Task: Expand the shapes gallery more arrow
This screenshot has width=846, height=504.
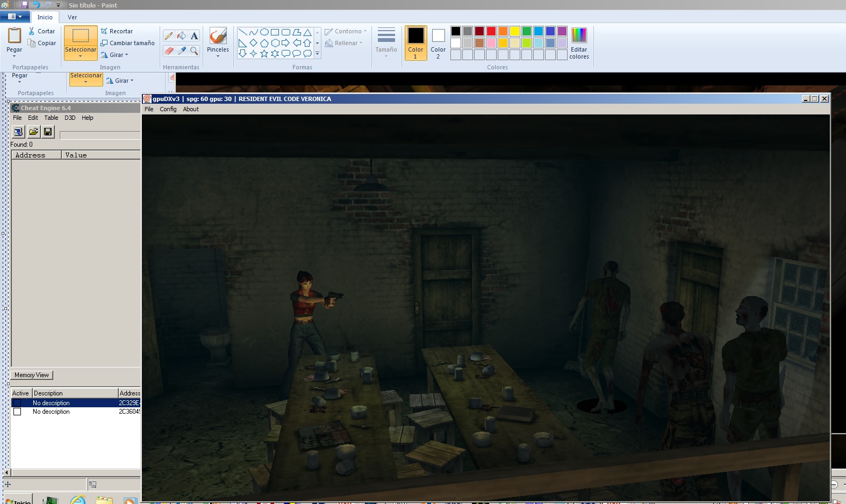Action: (318, 54)
